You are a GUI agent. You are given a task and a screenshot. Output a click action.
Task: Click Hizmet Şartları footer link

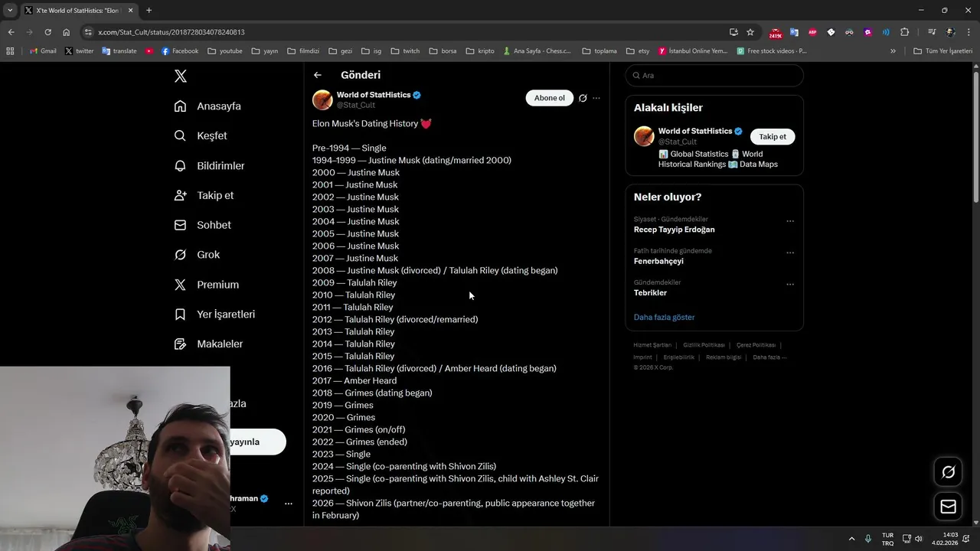tap(652, 345)
